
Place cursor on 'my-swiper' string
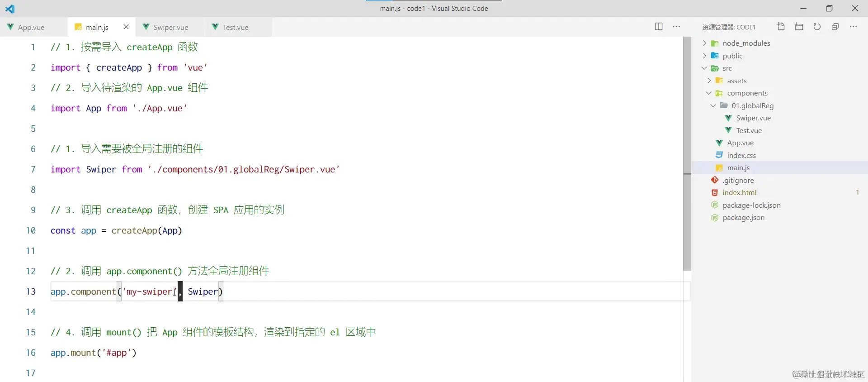pos(150,291)
